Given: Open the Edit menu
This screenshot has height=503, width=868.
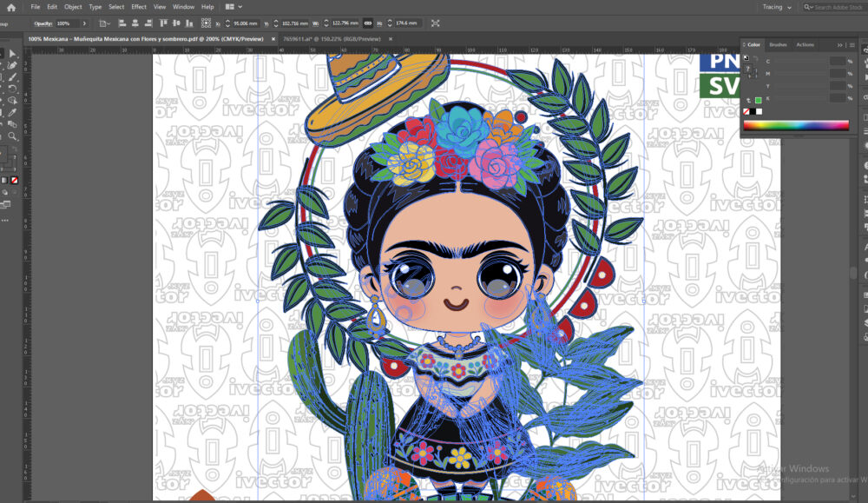Looking at the screenshot, I should [52, 7].
